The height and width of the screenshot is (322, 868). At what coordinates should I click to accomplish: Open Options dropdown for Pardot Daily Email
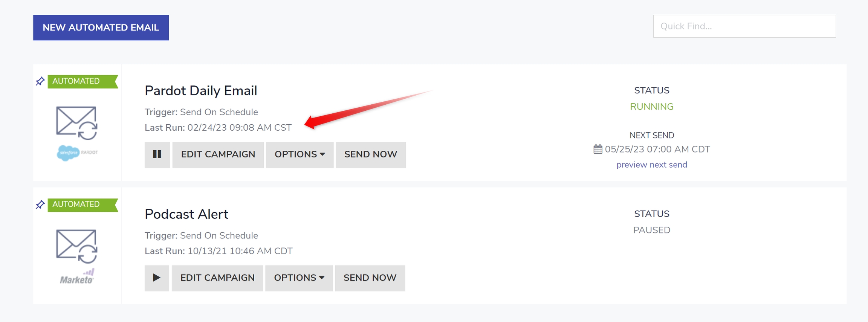coord(300,154)
